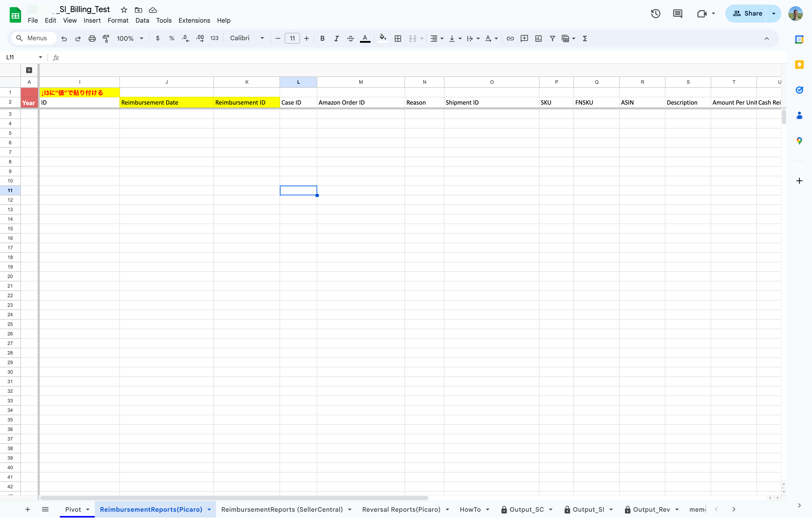Click the formula bar
This screenshot has width=812, height=518.
[x=422, y=57]
